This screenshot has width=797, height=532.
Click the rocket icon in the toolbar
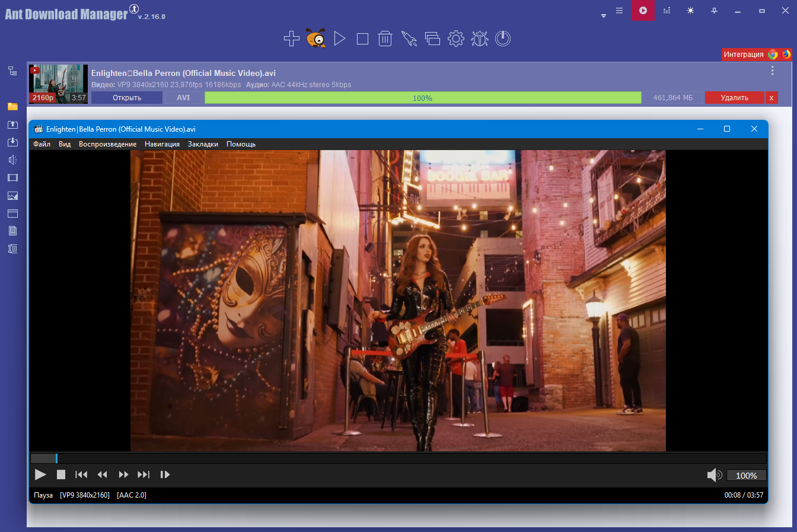(409, 39)
